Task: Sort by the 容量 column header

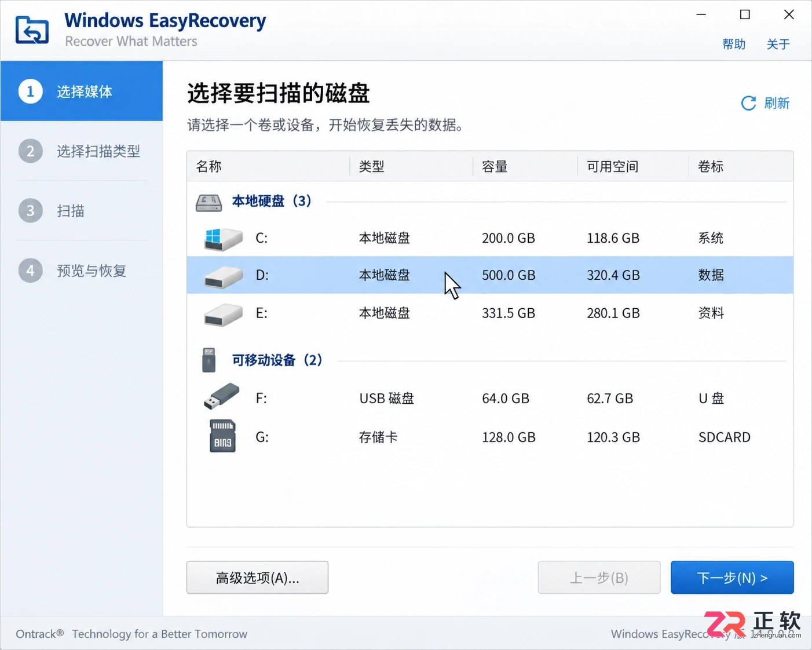Action: click(525, 166)
